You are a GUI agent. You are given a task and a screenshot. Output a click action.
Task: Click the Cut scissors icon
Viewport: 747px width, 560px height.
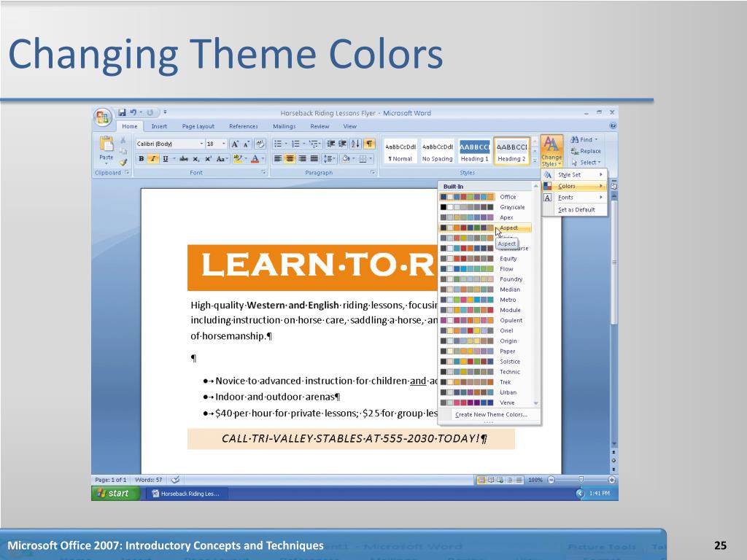[x=123, y=141]
